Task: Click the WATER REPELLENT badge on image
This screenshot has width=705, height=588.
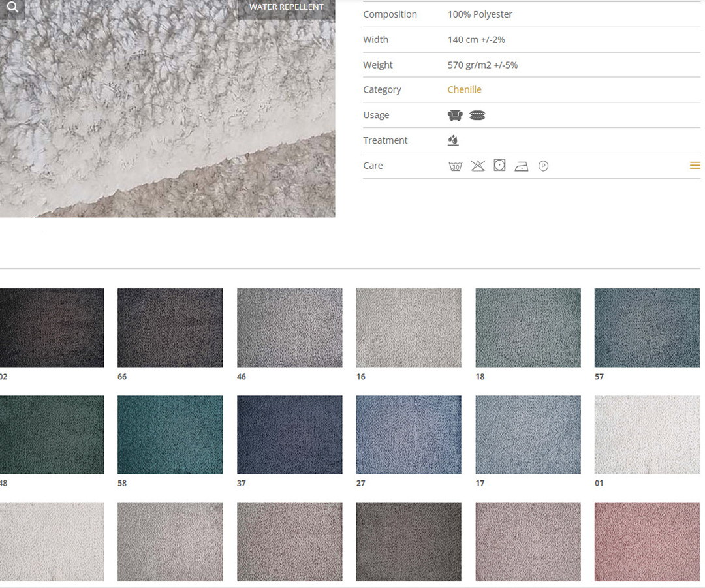Action: click(x=286, y=7)
